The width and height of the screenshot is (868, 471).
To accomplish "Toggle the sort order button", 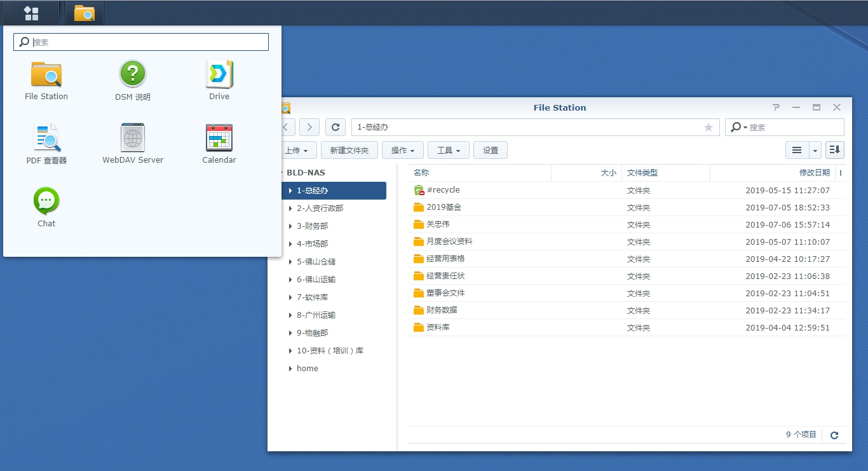I will point(834,150).
